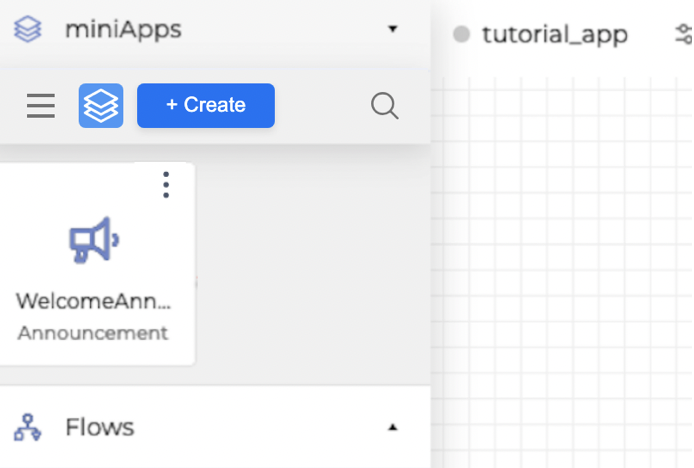Open search with the magnifier icon

click(x=385, y=105)
